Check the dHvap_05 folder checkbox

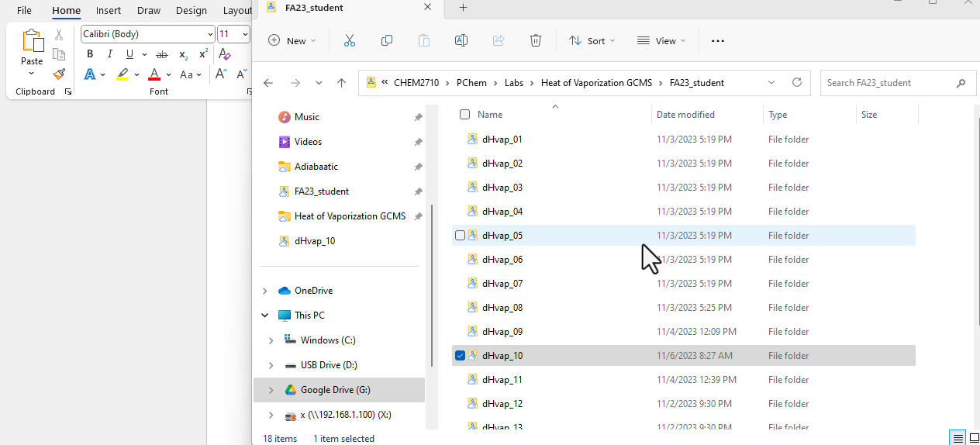(461, 236)
